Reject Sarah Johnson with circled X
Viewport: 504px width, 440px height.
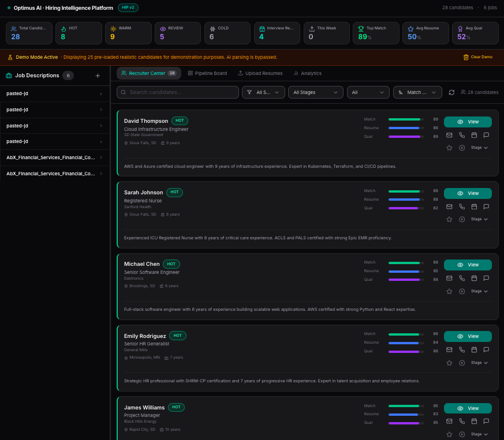coord(462,219)
